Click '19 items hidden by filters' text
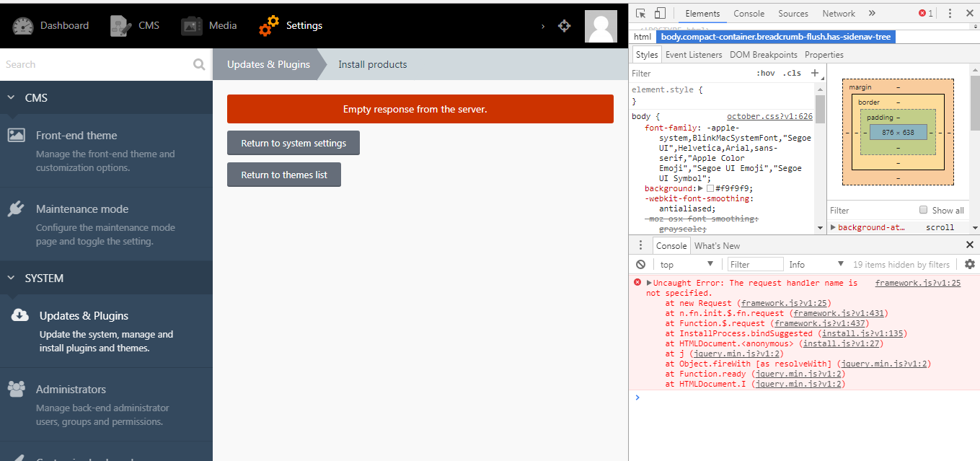This screenshot has height=461, width=980. coord(901,265)
